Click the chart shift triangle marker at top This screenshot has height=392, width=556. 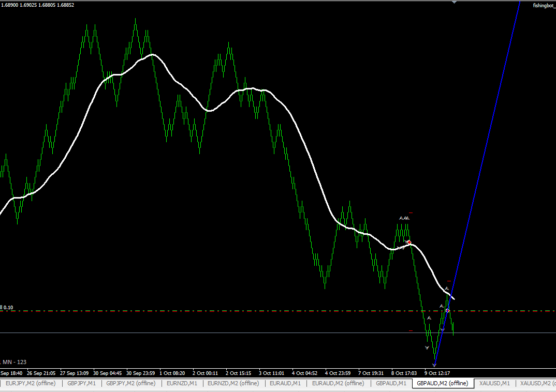point(454,2)
